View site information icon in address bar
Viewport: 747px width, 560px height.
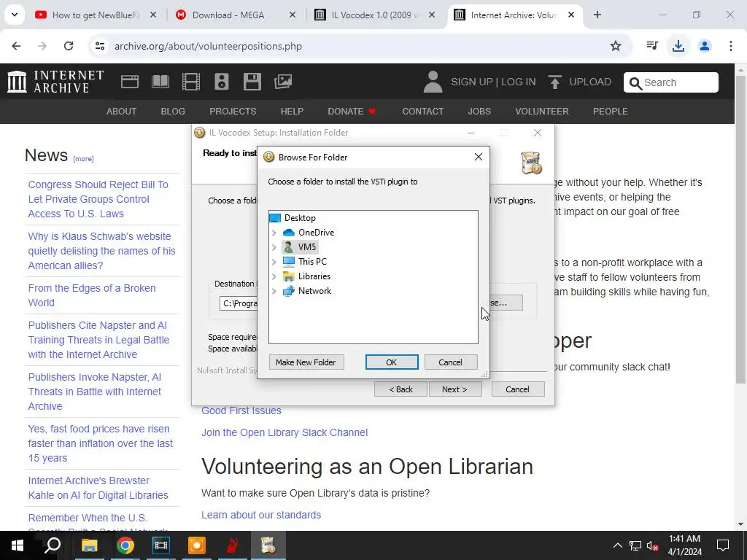coord(99,46)
